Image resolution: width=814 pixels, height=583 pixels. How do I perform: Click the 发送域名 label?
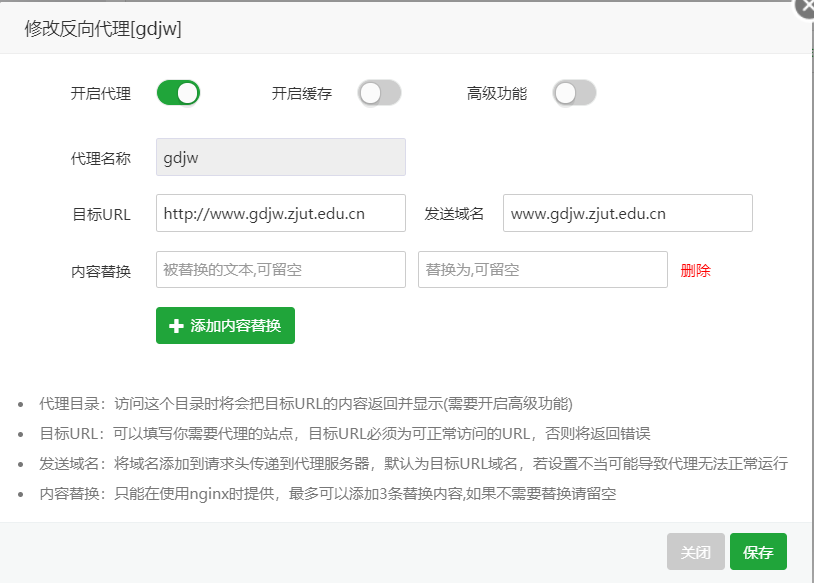coord(454,213)
